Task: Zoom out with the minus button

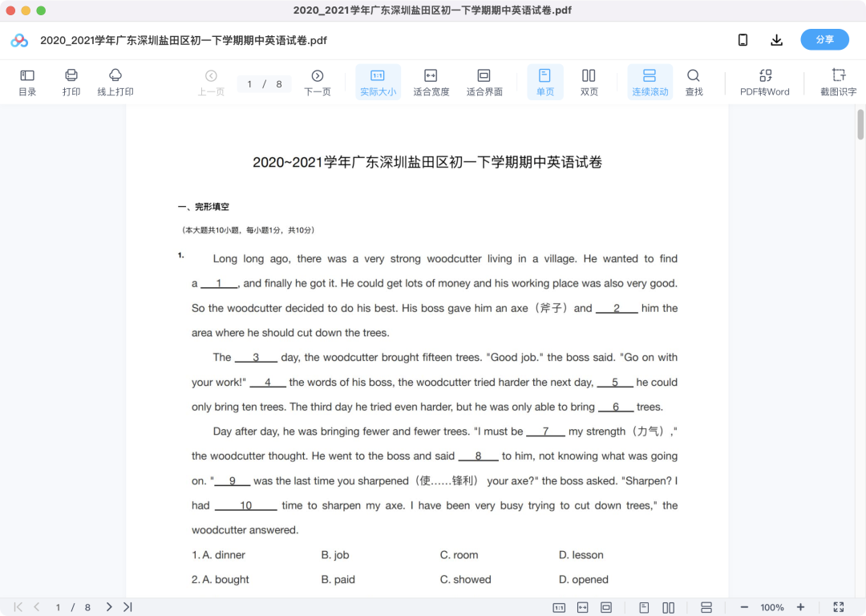Action: click(744, 607)
